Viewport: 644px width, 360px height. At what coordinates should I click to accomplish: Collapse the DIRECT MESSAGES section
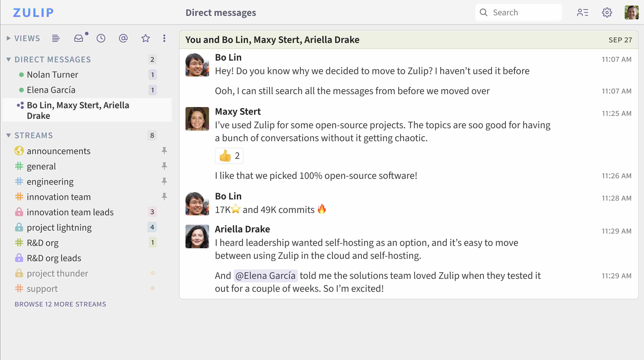[x=8, y=59]
